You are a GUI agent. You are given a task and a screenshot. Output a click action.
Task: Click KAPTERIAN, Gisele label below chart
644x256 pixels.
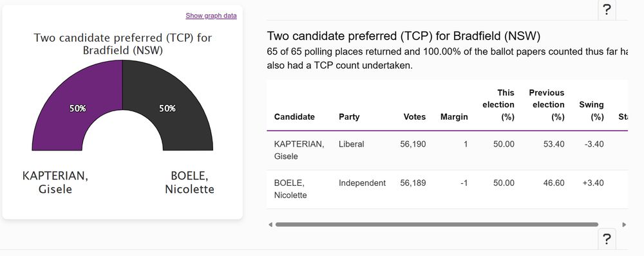click(x=55, y=182)
